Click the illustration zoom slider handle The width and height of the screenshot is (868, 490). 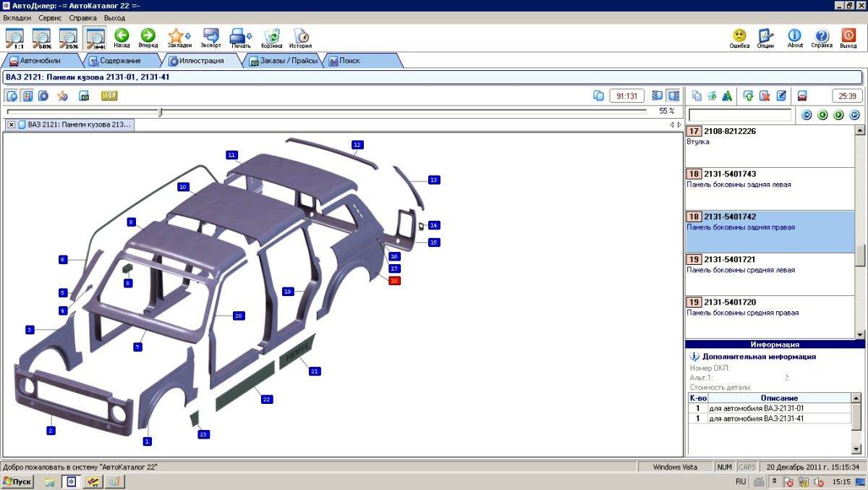pyautogui.click(x=161, y=111)
